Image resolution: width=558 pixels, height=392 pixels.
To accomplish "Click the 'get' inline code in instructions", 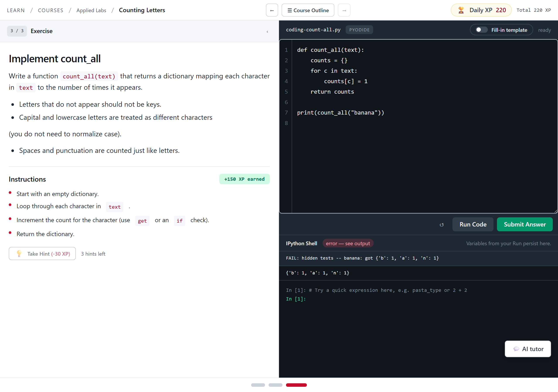I will 142,221.
